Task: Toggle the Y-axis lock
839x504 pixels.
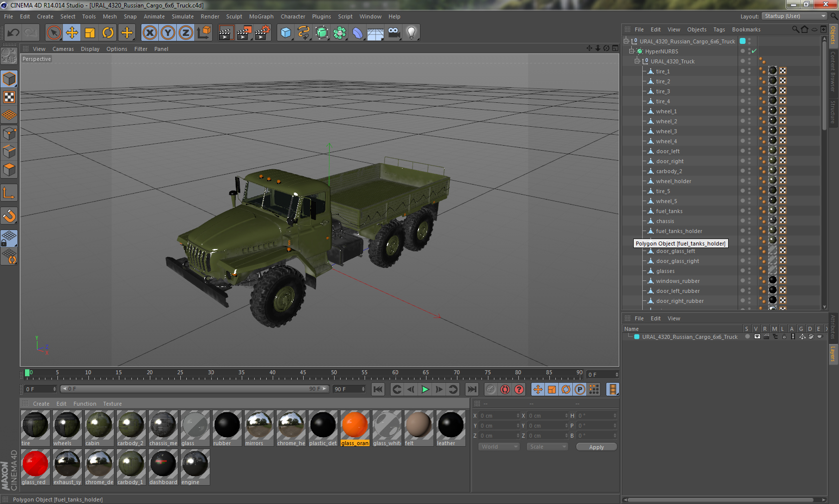Action: [x=168, y=33]
